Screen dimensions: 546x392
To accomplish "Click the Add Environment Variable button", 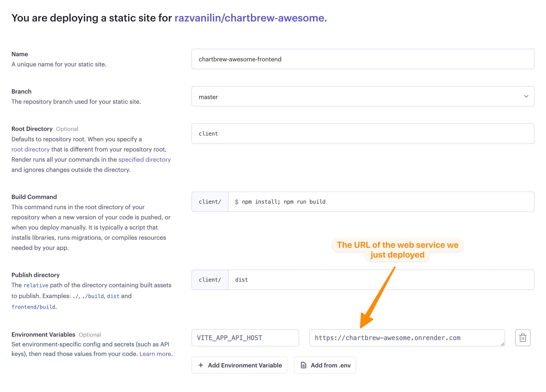I will coord(239,365).
